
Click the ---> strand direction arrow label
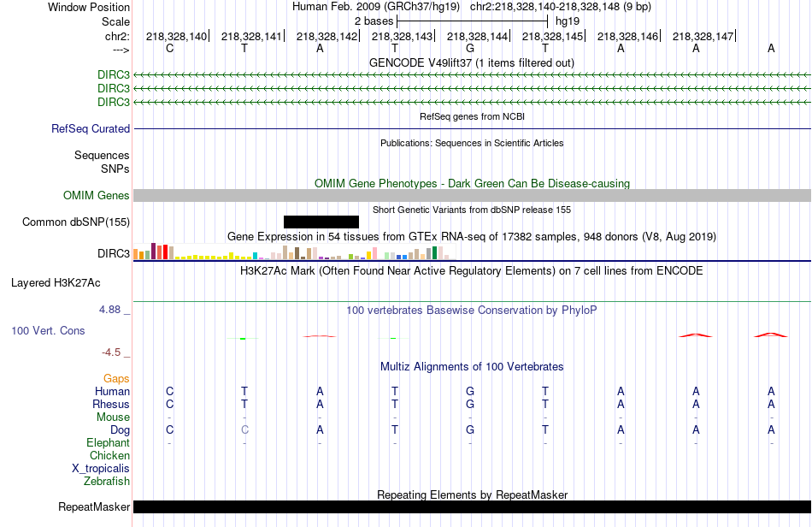click(121, 50)
